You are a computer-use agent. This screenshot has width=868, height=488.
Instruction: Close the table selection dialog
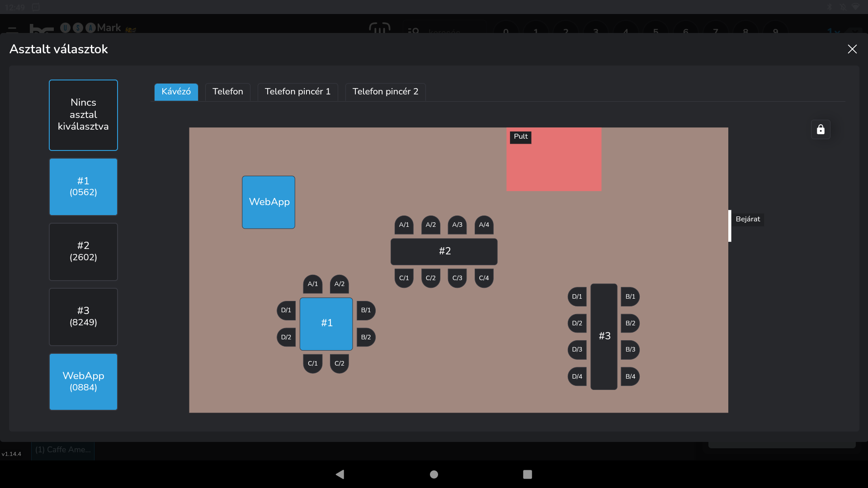click(x=852, y=49)
